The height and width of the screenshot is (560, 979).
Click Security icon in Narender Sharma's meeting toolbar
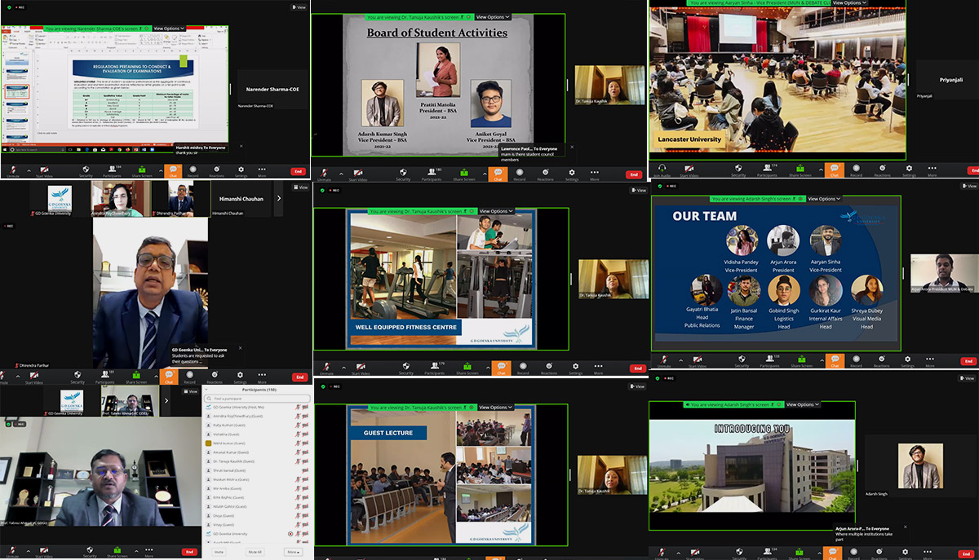[x=86, y=172]
